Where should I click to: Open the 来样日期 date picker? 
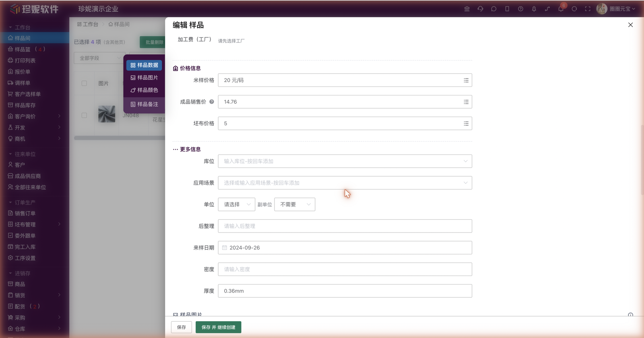tap(345, 248)
